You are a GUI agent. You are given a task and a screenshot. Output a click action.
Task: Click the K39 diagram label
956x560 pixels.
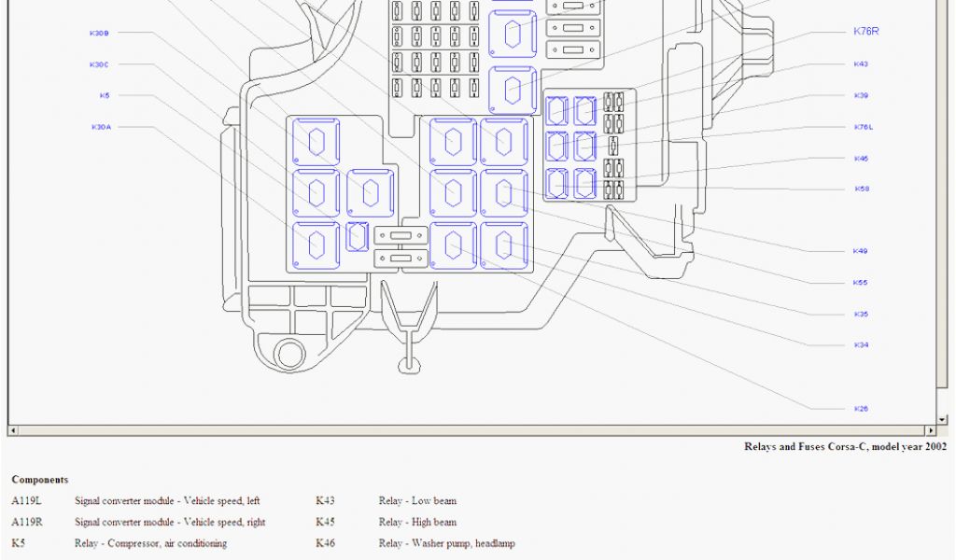click(861, 95)
